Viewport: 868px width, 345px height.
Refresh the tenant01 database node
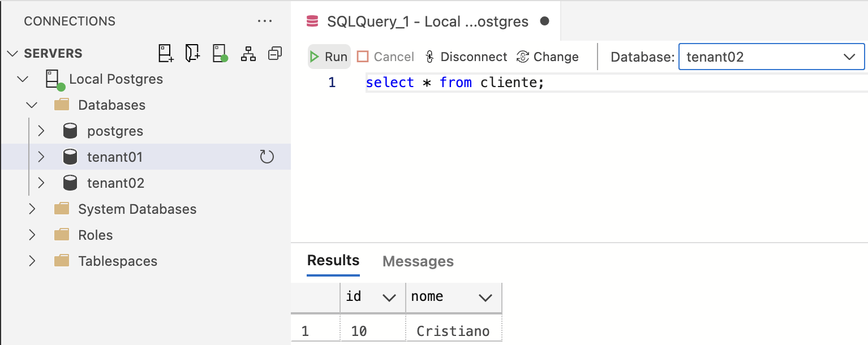point(267,157)
